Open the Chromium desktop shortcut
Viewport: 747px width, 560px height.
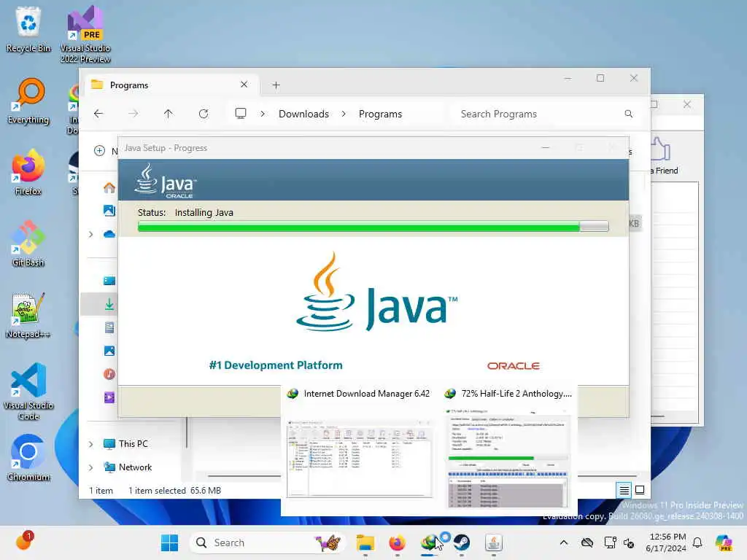pyautogui.click(x=28, y=458)
